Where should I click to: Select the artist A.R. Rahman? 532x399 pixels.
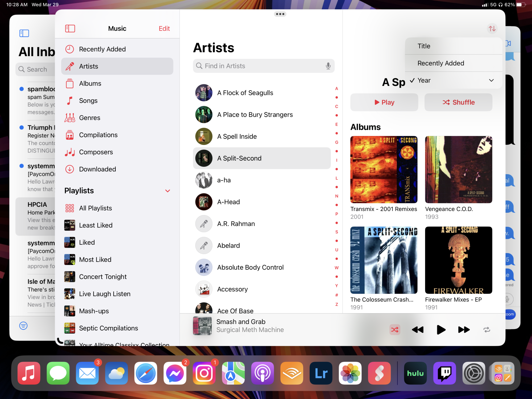(262, 224)
